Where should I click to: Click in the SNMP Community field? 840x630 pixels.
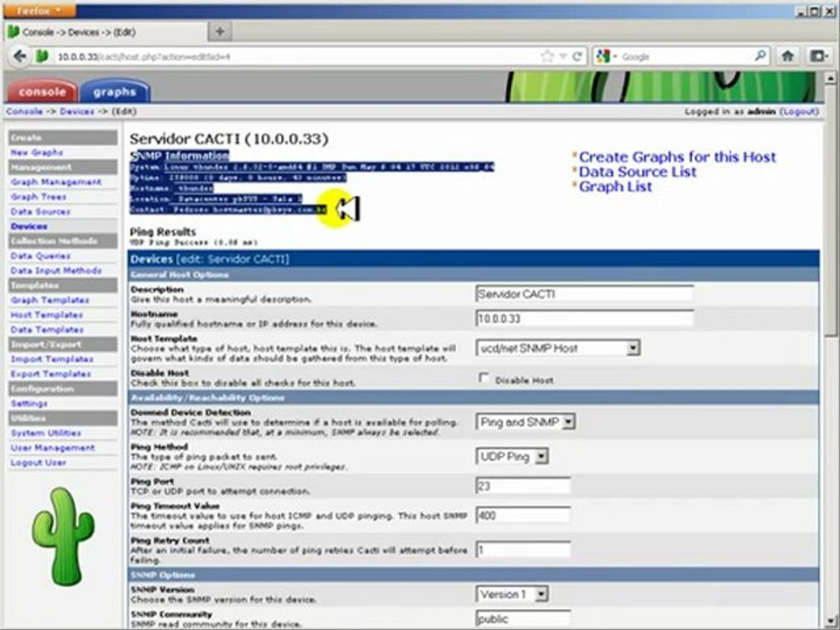523,619
